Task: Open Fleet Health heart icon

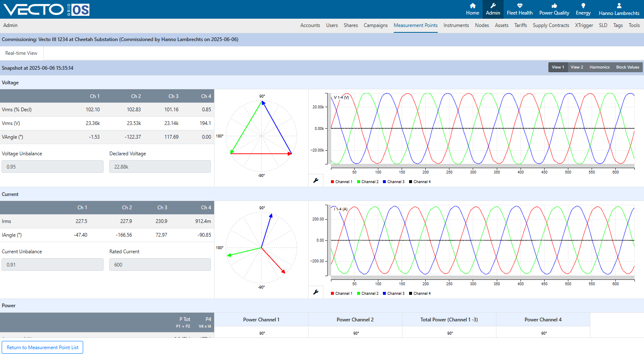Action: click(520, 6)
